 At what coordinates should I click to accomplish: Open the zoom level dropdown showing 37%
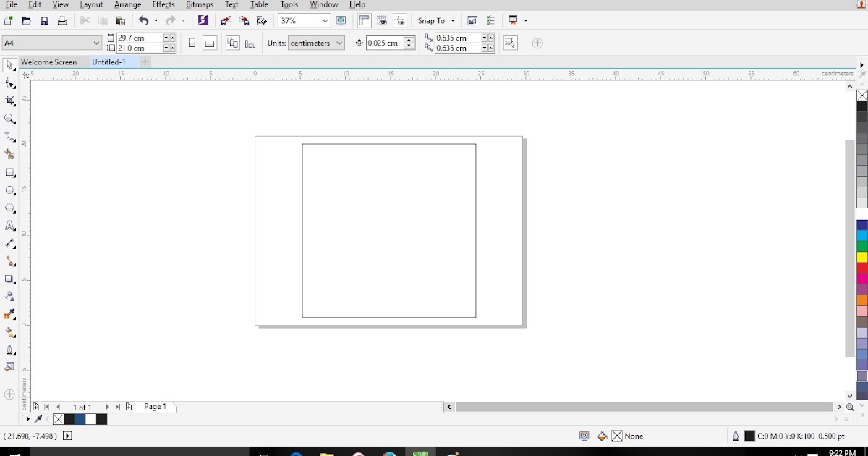click(x=324, y=21)
